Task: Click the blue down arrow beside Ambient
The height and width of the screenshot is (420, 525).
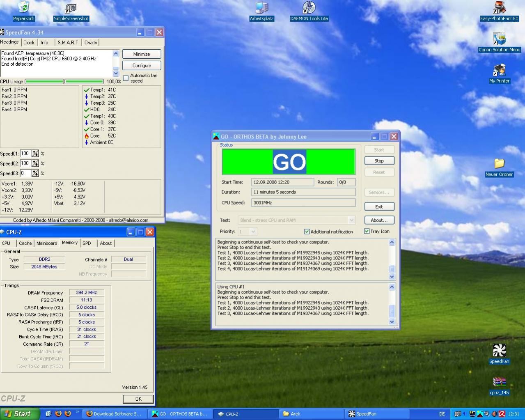Action: [86, 142]
